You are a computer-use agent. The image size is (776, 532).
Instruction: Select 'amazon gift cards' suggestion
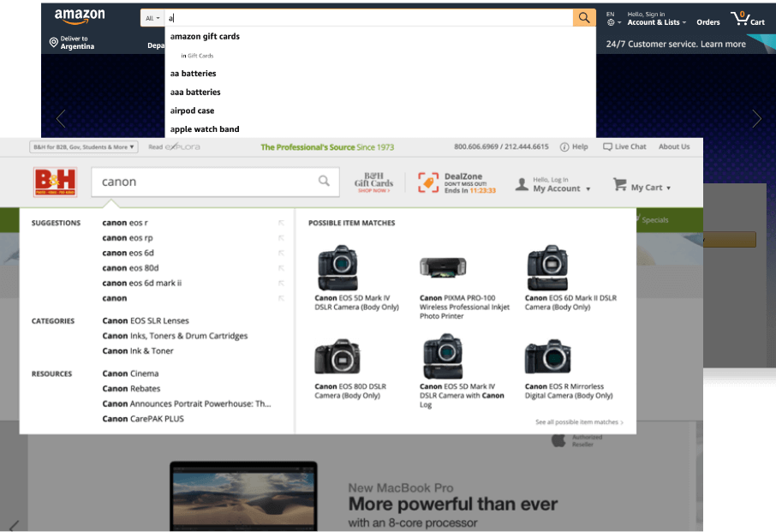coord(205,37)
